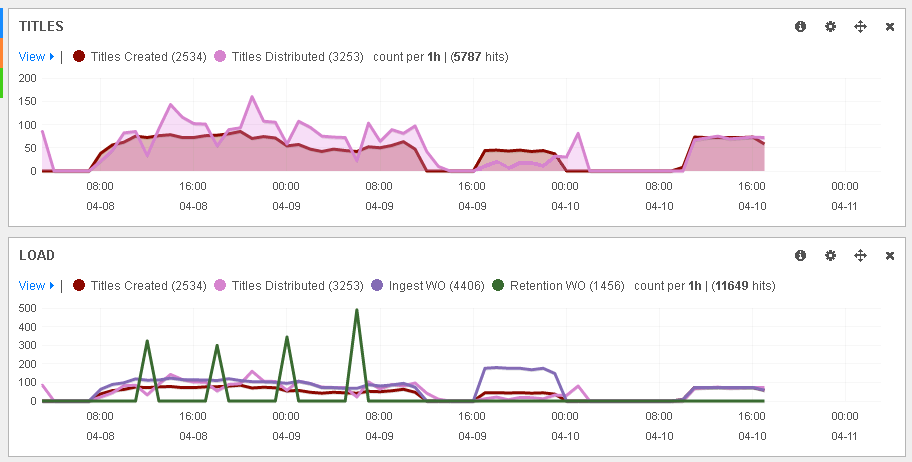The image size is (912, 462).
Task: Click the TITLES panel title
Action: pyautogui.click(x=41, y=27)
